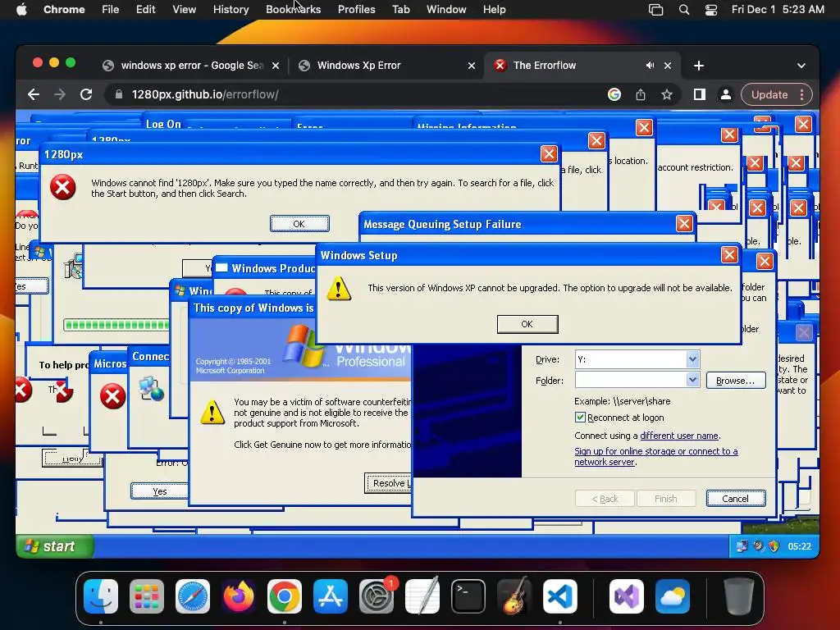The width and height of the screenshot is (840, 630).
Task: Open Finder from the Dock
Action: pyautogui.click(x=101, y=596)
